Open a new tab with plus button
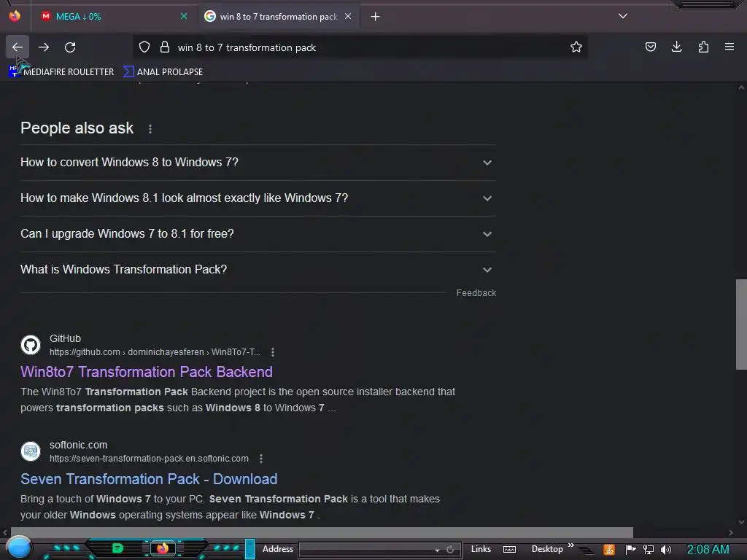 click(376, 17)
